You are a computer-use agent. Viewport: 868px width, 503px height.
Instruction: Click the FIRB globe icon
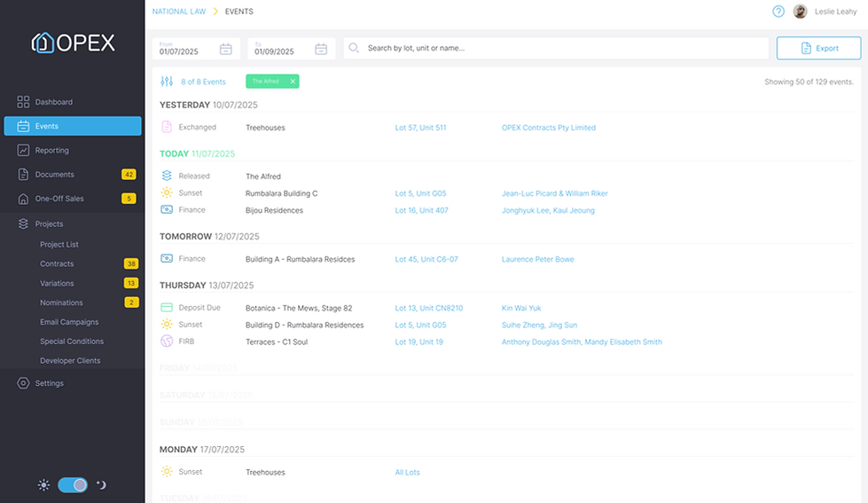[x=167, y=342]
